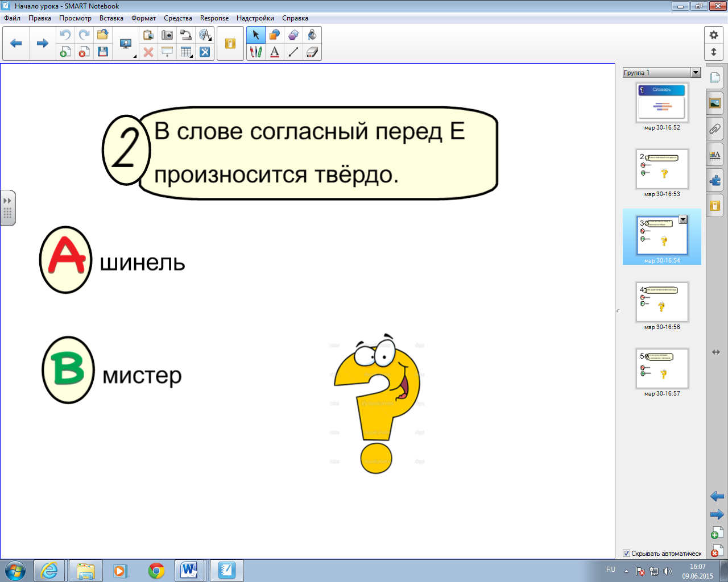The width and height of the screenshot is (728, 582).
Task: Open the 'Формат' menu
Action: 143,18
